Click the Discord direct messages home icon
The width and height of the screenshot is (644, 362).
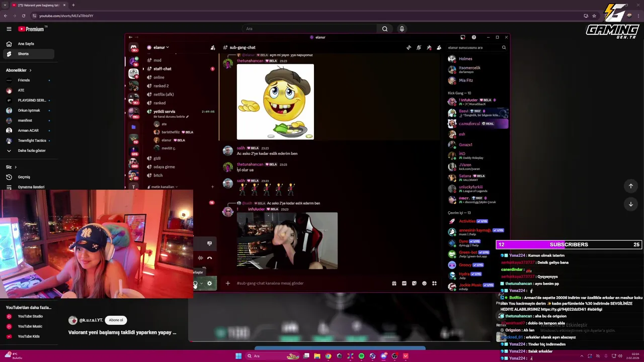point(133,48)
